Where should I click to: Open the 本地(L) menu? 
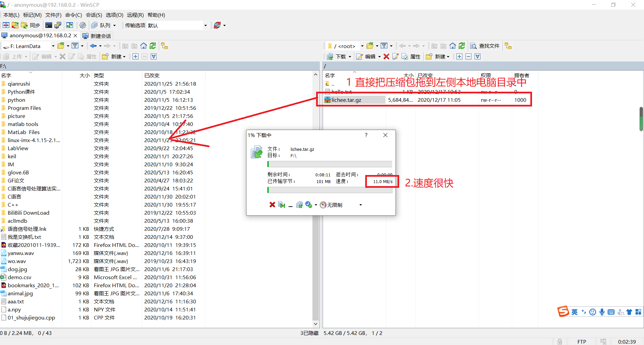coord(11,15)
